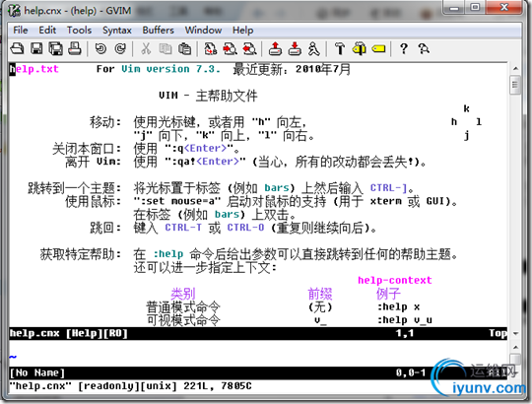Image resolution: width=532 pixels, height=404 pixels.
Task: Click the Open file toolbar icon
Action: click(17, 49)
